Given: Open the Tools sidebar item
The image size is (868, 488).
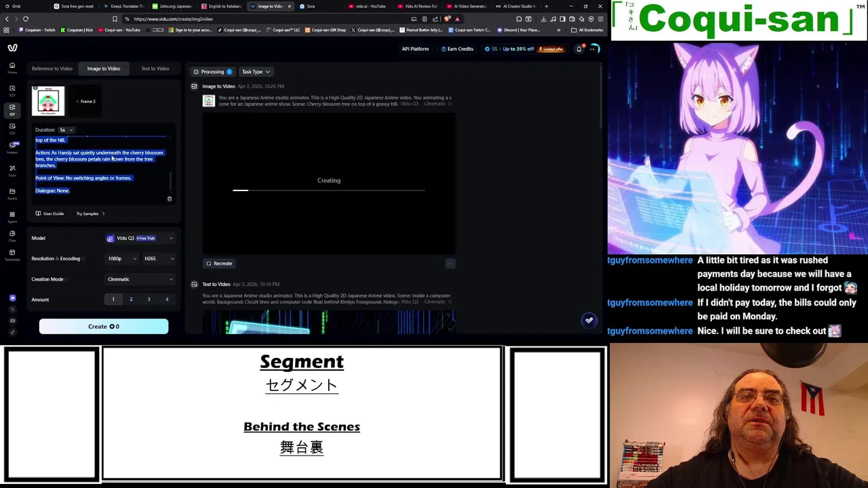Looking at the screenshot, I should point(12,171).
